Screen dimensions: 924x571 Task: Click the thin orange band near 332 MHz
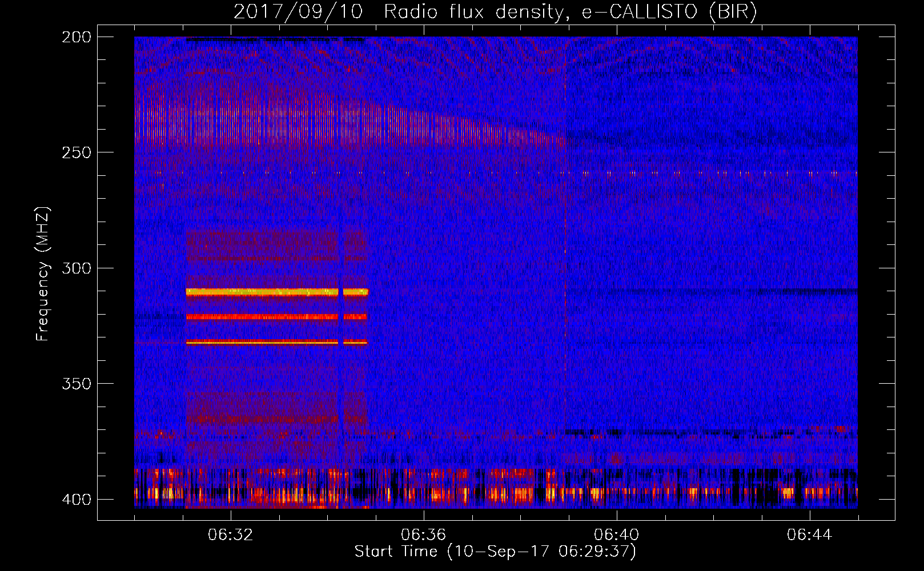coord(276,343)
